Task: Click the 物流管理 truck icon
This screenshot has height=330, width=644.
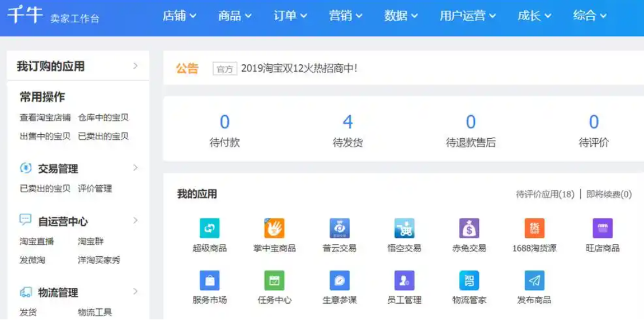Action: coord(26,292)
